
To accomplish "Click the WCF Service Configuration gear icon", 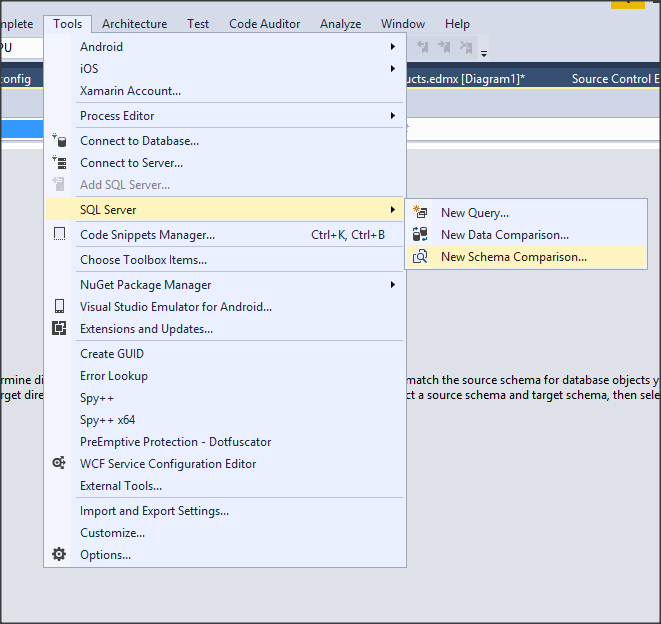I will click(59, 463).
